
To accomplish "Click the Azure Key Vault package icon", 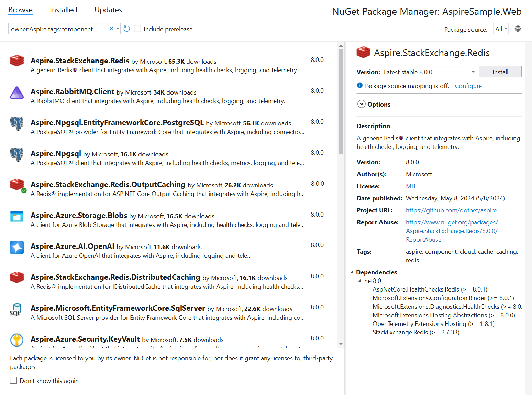I will pos(17,340).
